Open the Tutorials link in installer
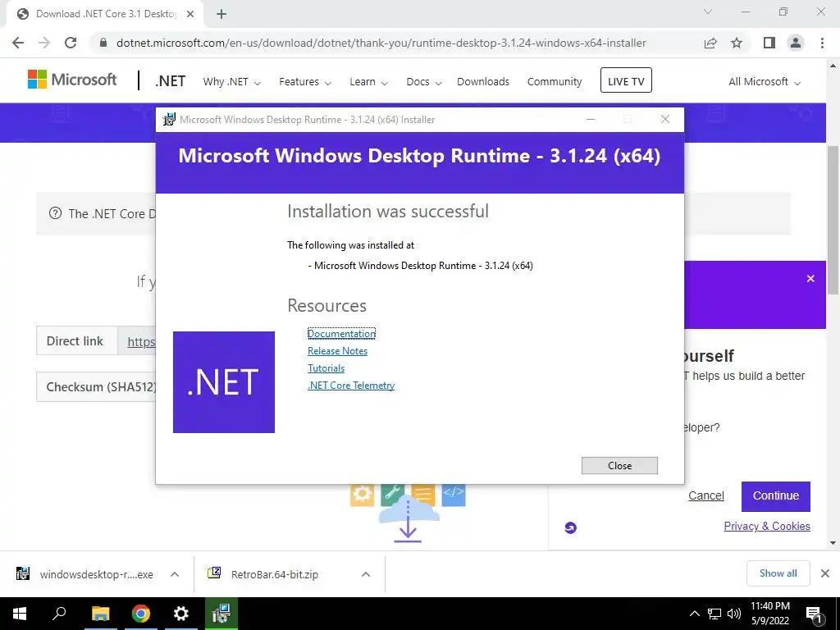Screen dimensions: 840x630 tap(326, 368)
